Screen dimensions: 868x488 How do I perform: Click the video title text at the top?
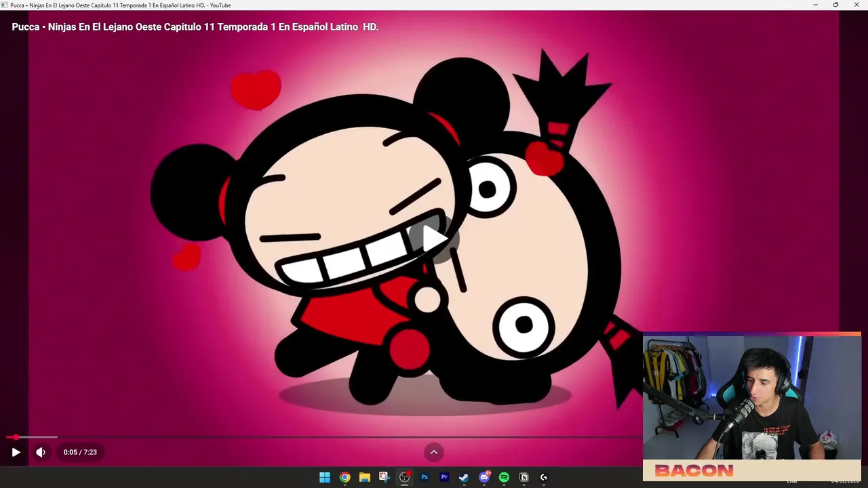tap(195, 27)
